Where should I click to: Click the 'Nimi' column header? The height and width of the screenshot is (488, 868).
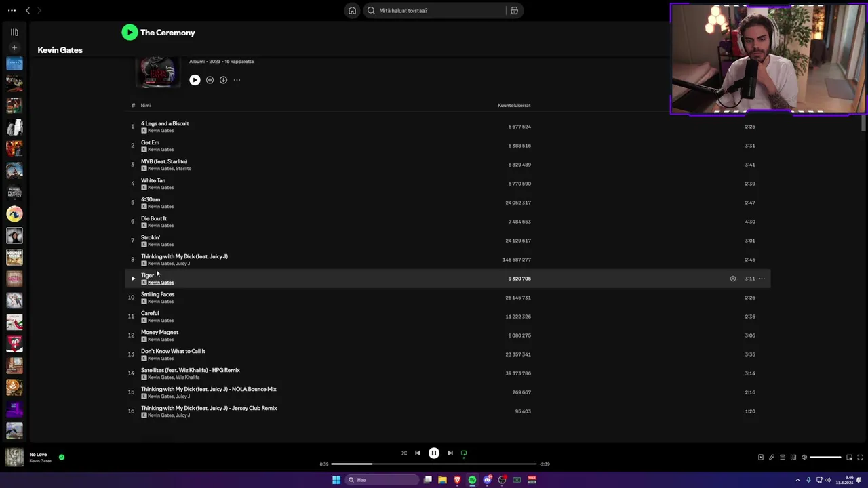pos(146,105)
